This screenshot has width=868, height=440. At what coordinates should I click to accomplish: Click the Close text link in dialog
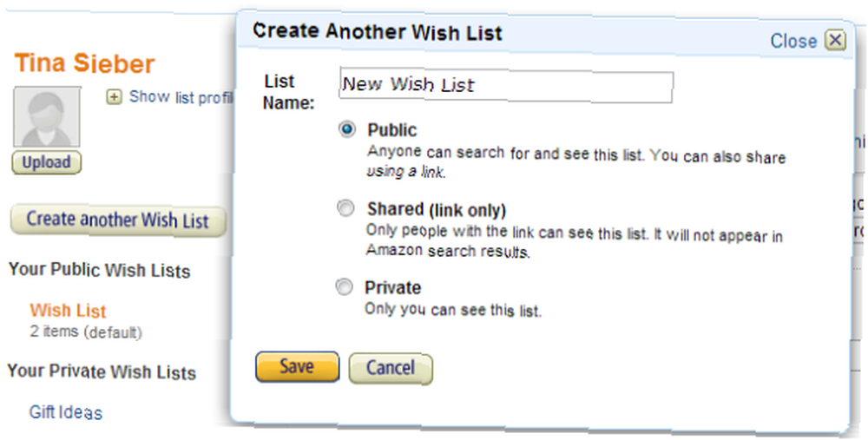coord(793,41)
